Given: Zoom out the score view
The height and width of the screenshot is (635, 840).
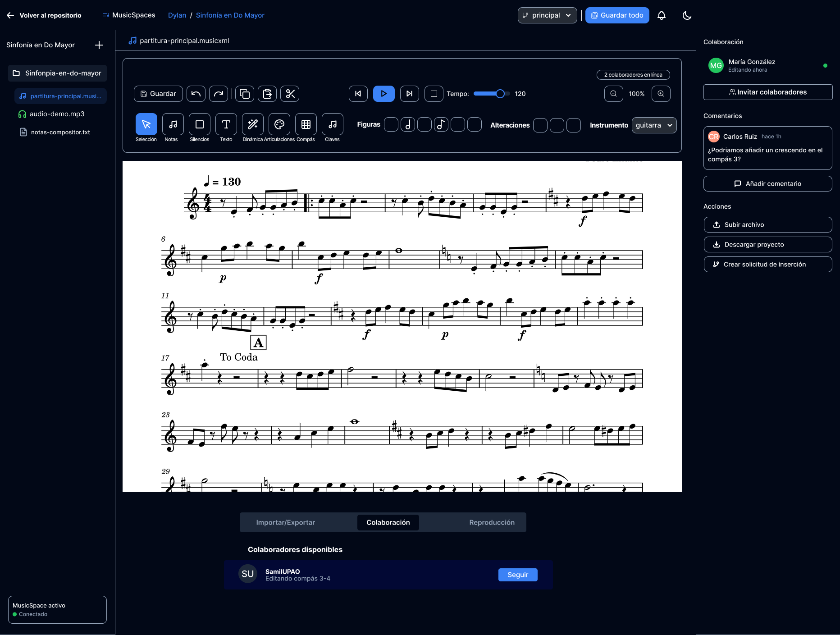Looking at the screenshot, I should click(614, 94).
